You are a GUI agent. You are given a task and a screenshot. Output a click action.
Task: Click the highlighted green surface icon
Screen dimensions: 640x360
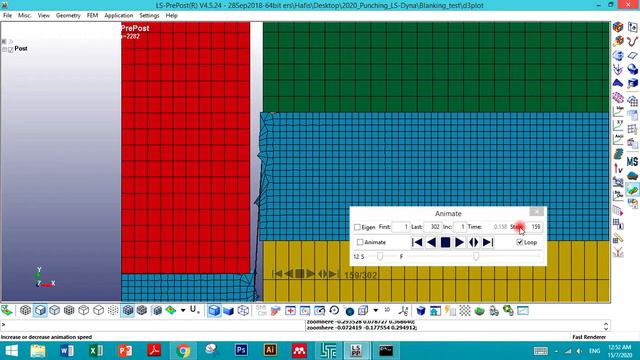(x=632, y=189)
